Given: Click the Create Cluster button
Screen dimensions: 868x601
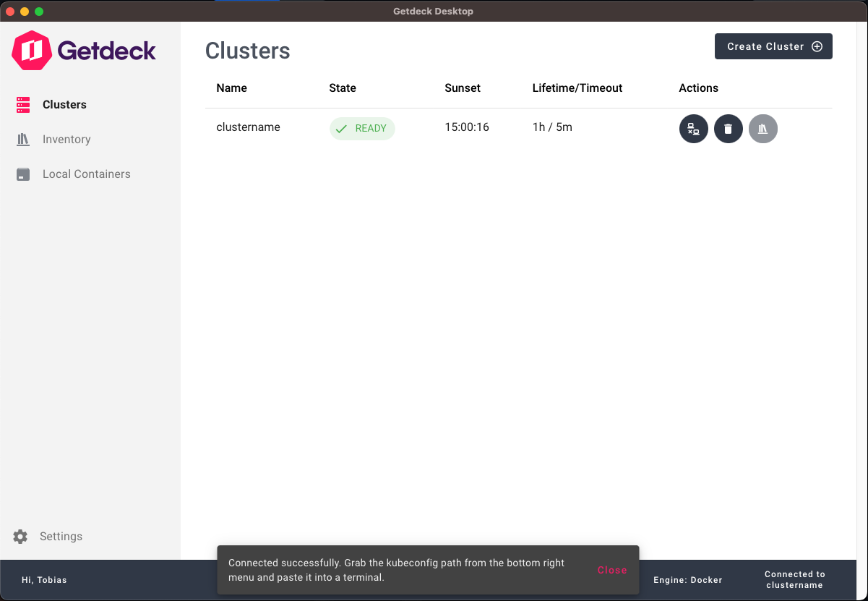Looking at the screenshot, I should tap(773, 46).
